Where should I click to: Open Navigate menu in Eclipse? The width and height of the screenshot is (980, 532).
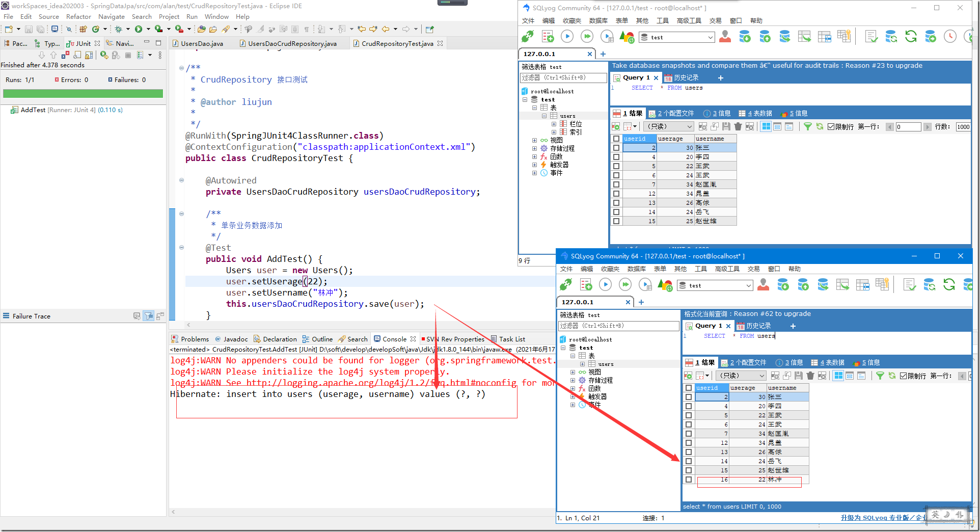point(111,16)
